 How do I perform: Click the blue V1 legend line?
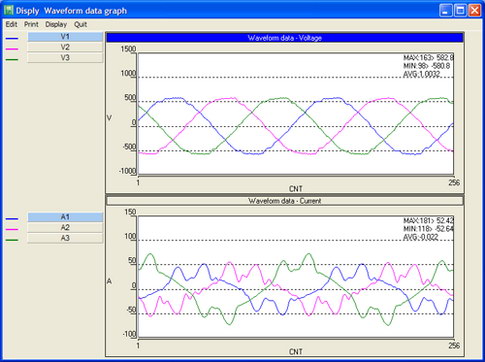pyautogui.click(x=12, y=38)
